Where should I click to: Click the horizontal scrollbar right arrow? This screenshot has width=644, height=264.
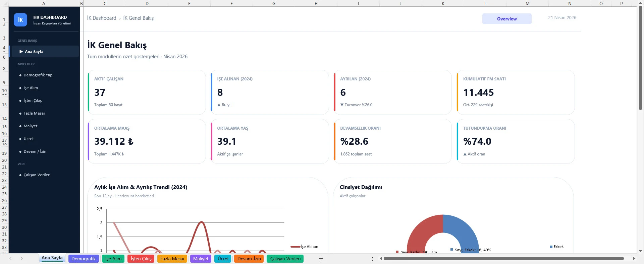634,258
